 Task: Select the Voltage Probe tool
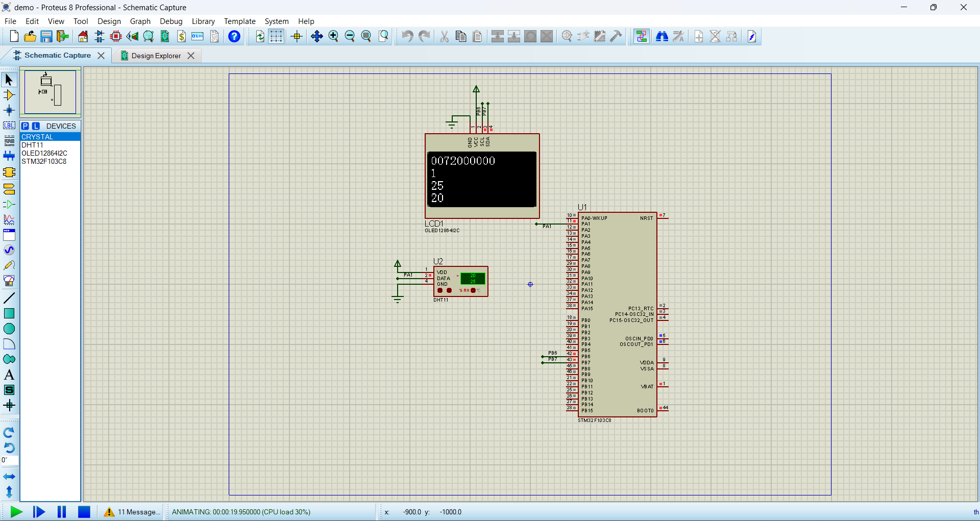9,265
